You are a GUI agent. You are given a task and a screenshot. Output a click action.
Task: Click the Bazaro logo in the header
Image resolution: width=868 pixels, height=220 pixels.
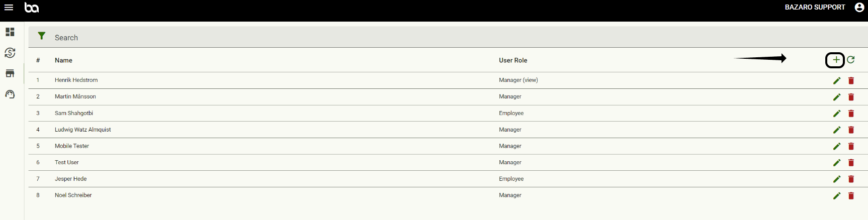tap(32, 8)
